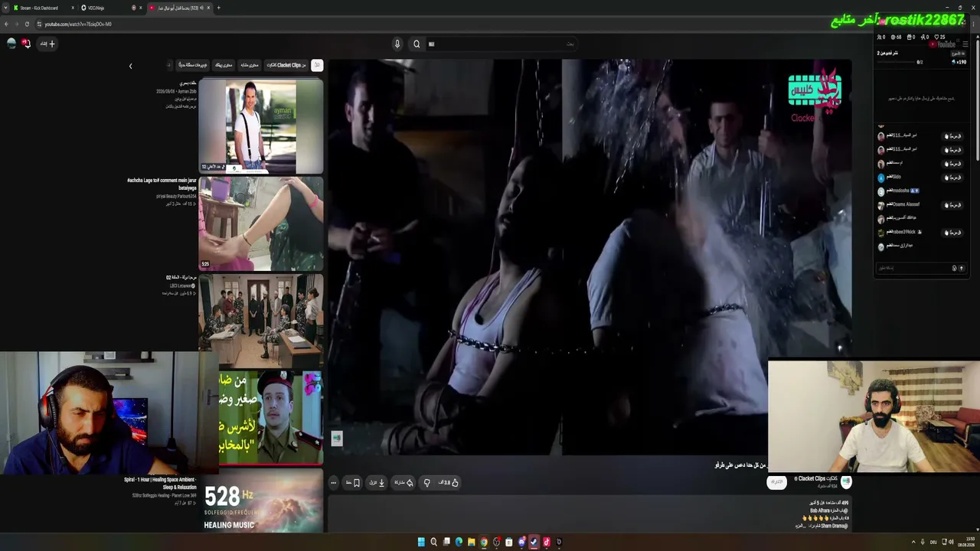980x551 pixels.
Task: Click the YouTube voice search microphone icon
Action: click(397, 44)
